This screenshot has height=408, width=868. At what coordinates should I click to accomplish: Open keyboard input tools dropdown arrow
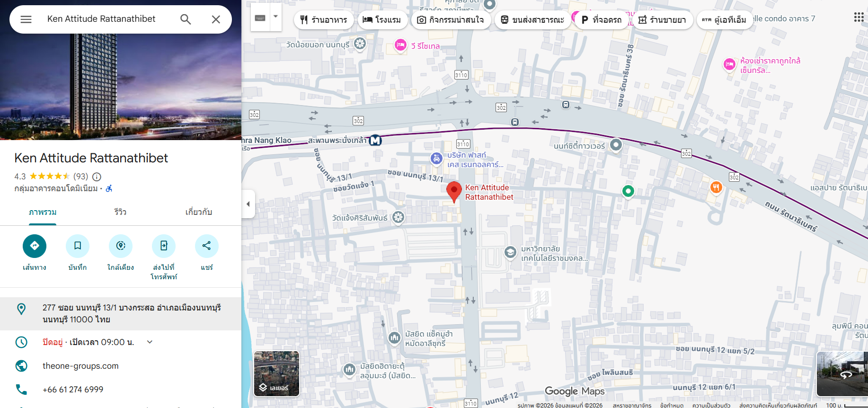click(275, 17)
